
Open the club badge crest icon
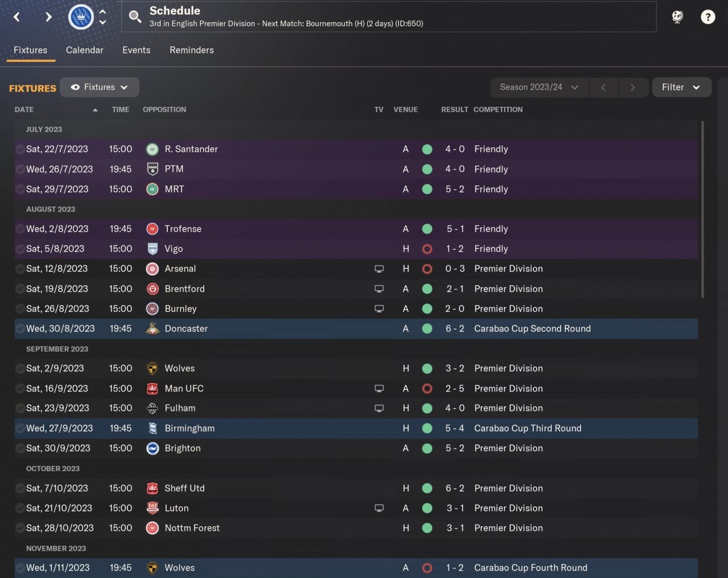[x=81, y=17]
